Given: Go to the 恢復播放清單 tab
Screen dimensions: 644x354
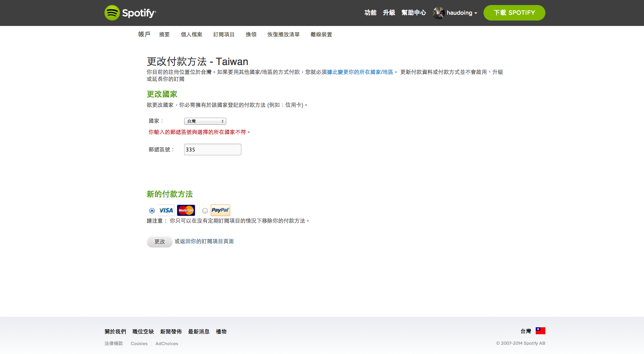Looking at the screenshot, I should pos(284,34).
